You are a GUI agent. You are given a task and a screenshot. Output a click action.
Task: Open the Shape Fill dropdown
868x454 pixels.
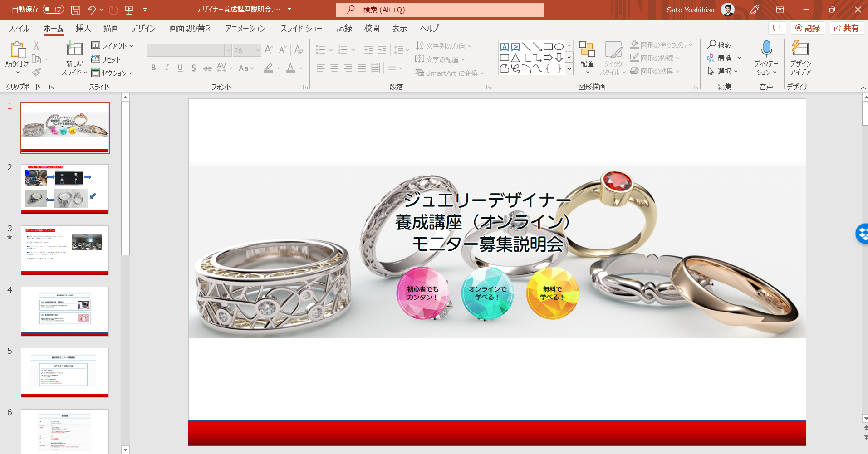point(661,45)
